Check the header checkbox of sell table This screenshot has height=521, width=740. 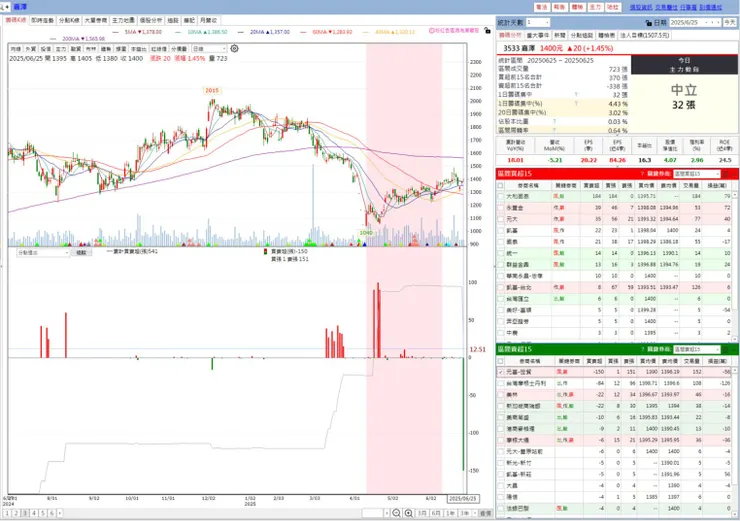[501, 361]
